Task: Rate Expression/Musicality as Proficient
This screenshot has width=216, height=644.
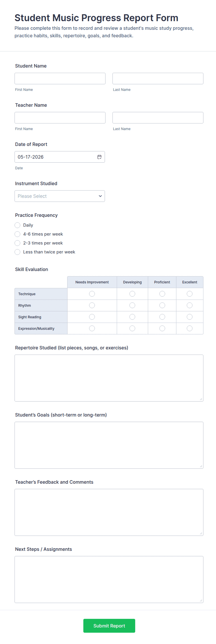Action: click(162, 328)
